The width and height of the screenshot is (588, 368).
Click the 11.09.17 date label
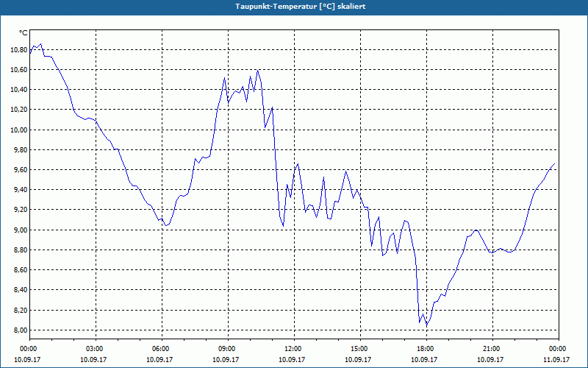click(x=556, y=359)
